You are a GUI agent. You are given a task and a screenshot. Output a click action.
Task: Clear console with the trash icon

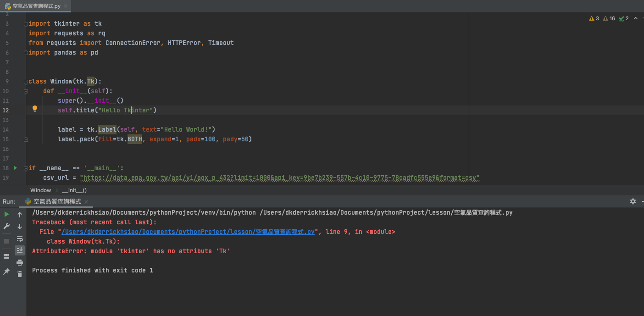click(x=20, y=274)
